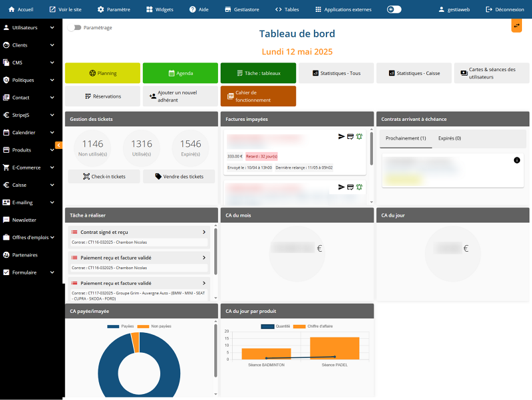Toggle Quantité series in product chart legend

tap(275, 326)
